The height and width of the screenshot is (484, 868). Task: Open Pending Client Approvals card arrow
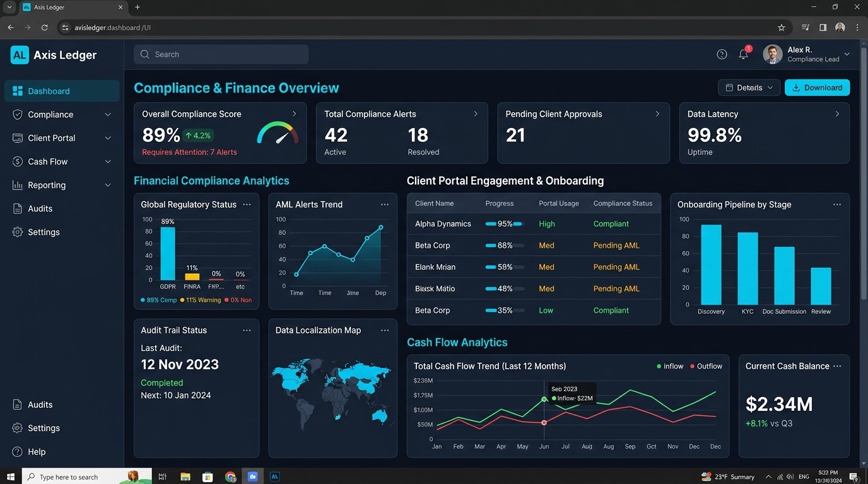click(657, 114)
